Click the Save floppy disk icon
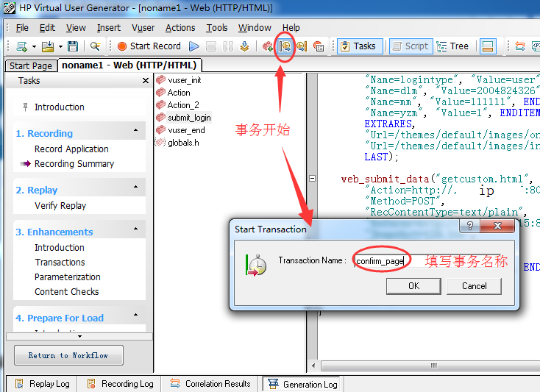 pyautogui.click(x=73, y=46)
